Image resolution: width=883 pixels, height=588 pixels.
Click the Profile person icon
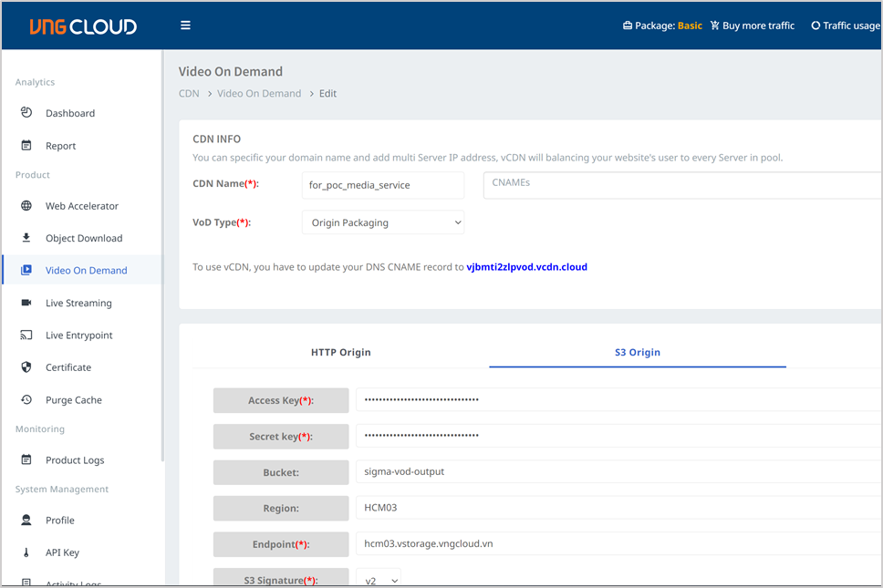(x=26, y=521)
